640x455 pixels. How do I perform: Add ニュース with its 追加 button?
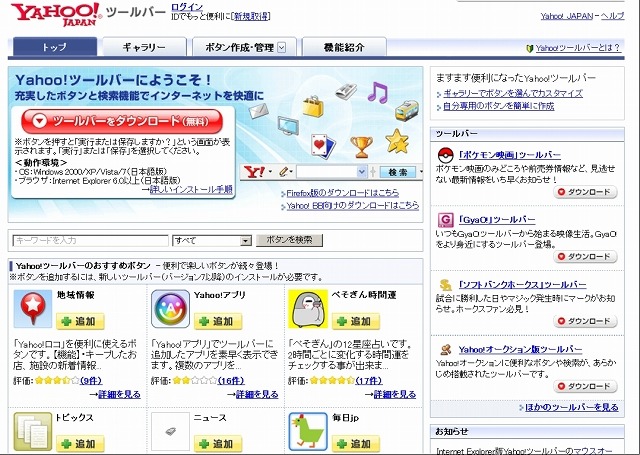coord(218,444)
